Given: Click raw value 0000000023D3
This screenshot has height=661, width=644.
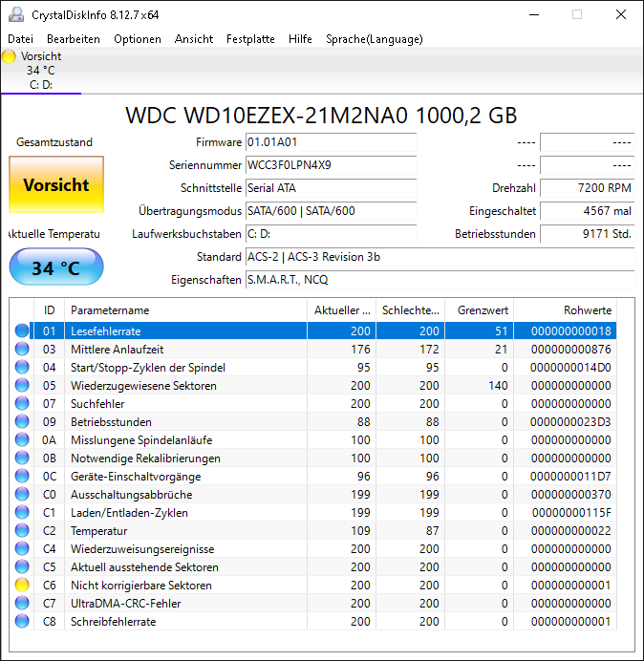Looking at the screenshot, I should point(570,421).
